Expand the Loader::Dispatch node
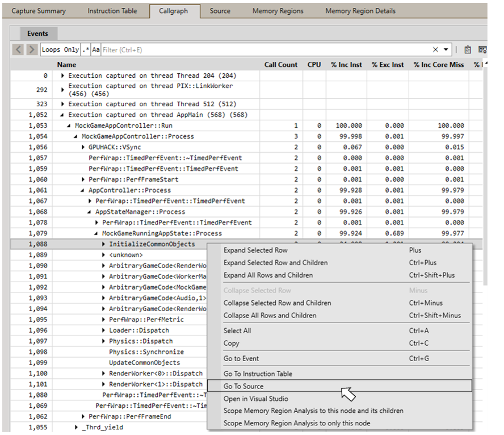The width and height of the screenshot is (504, 435). tap(103, 331)
